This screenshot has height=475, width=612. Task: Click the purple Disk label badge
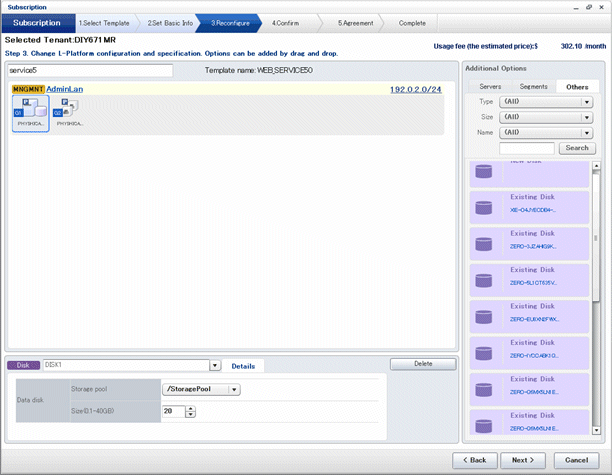[x=23, y=365]
